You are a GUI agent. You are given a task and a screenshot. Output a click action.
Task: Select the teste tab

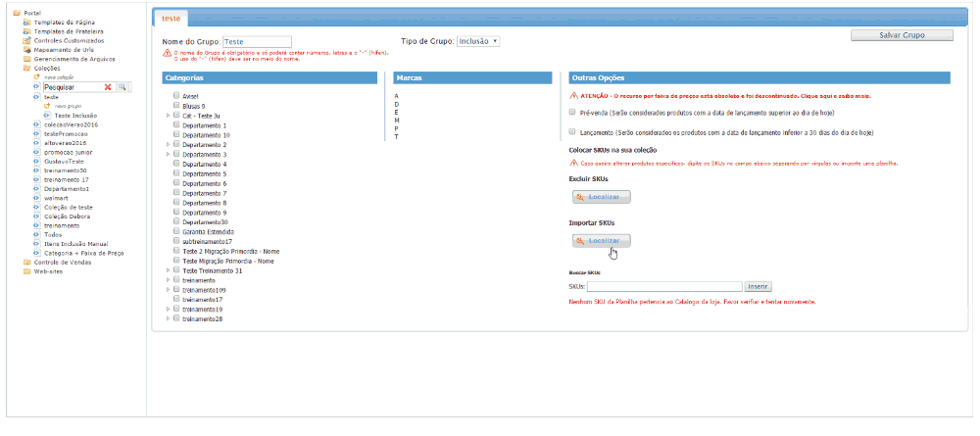coord(171,18)
